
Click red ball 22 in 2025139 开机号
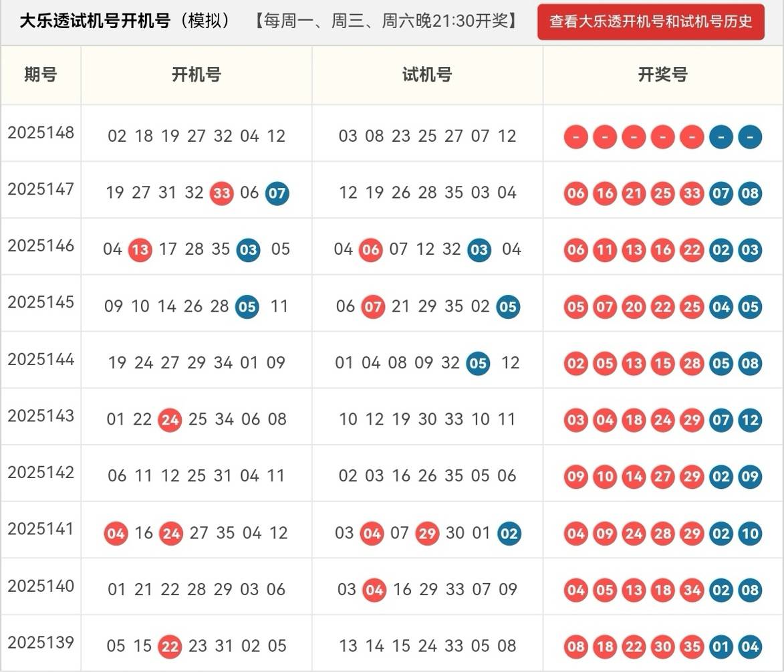coord(170,647)
